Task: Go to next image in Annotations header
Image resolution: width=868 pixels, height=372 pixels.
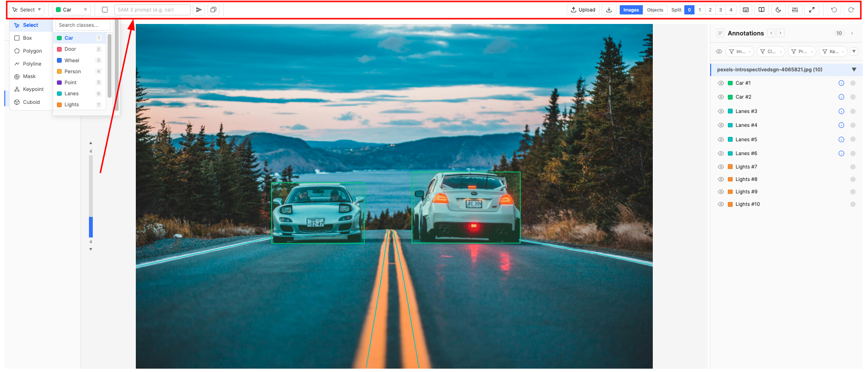Action: coord(780,33)
